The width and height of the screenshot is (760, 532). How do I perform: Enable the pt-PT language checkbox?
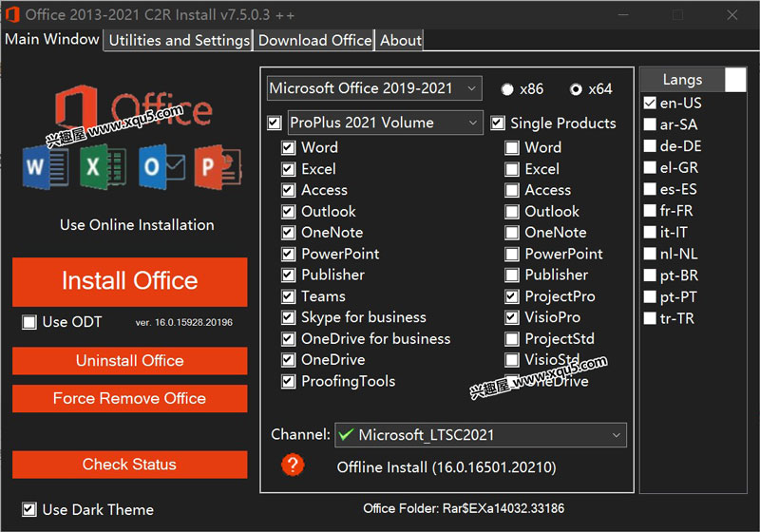650,296
